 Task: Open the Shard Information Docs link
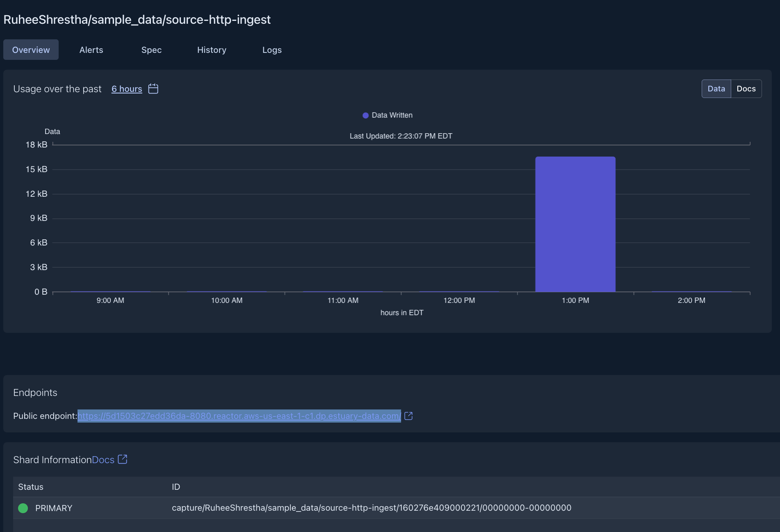tap(103, 460)
